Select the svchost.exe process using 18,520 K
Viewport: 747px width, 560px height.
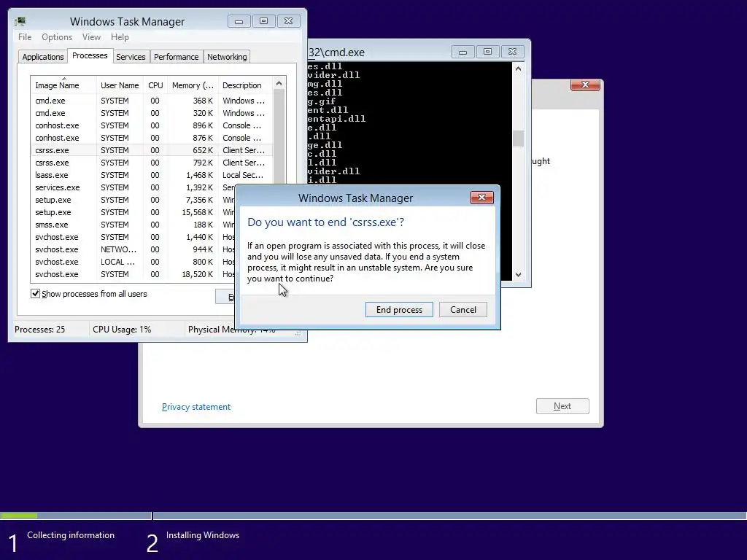(133, 274)
